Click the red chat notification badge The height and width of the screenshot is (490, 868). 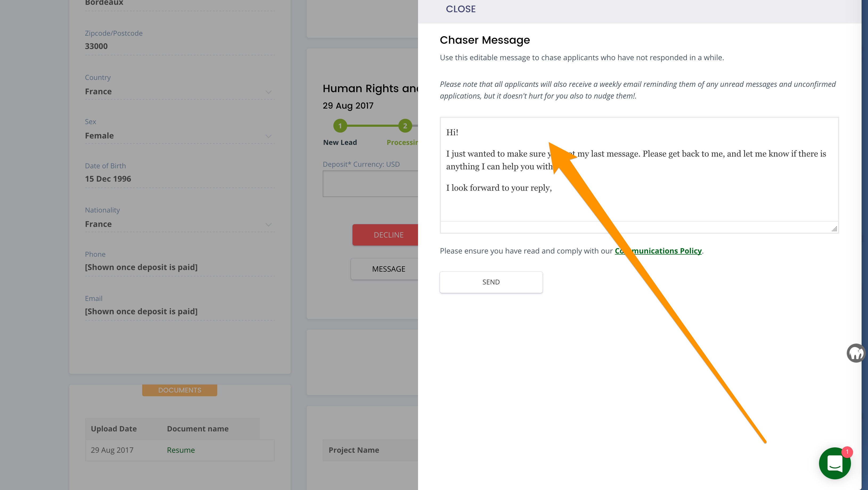pyautogui.click(x=847, y=452)
